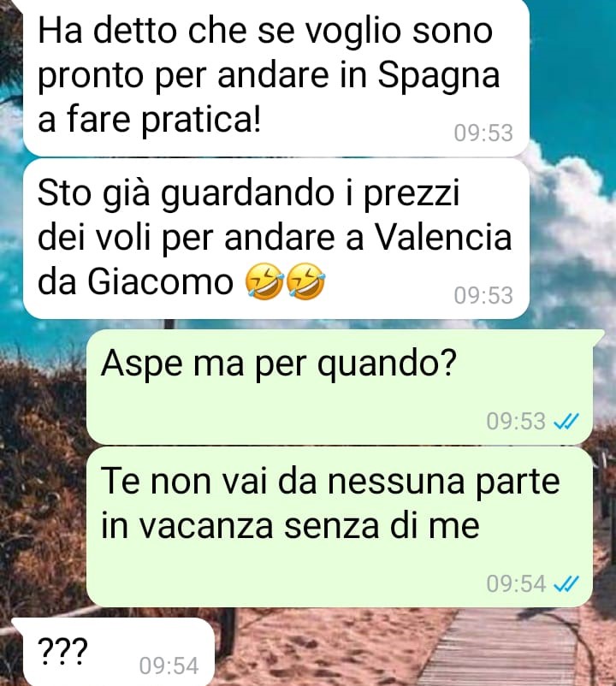The image size is (616, 686).
Task: Tap the message about going to Spagna
Action: click(276, 77)
